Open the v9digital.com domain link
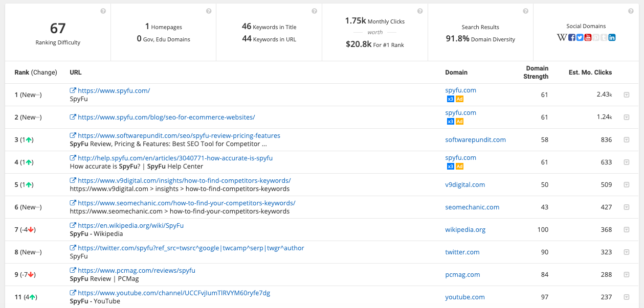Image resolution: width=644 pixels, height=308 pixels. tap(465, 185)
